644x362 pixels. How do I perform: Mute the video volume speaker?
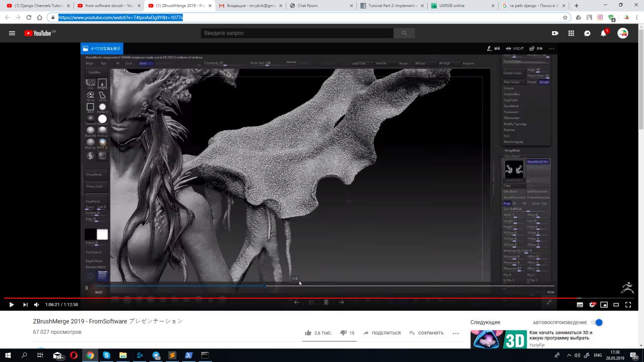37,304
